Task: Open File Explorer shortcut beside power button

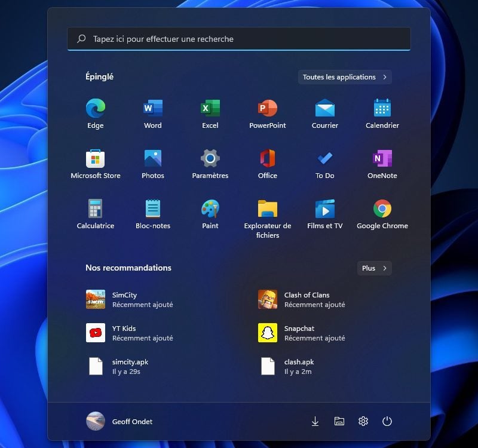Action: click(x=339, y=421)
